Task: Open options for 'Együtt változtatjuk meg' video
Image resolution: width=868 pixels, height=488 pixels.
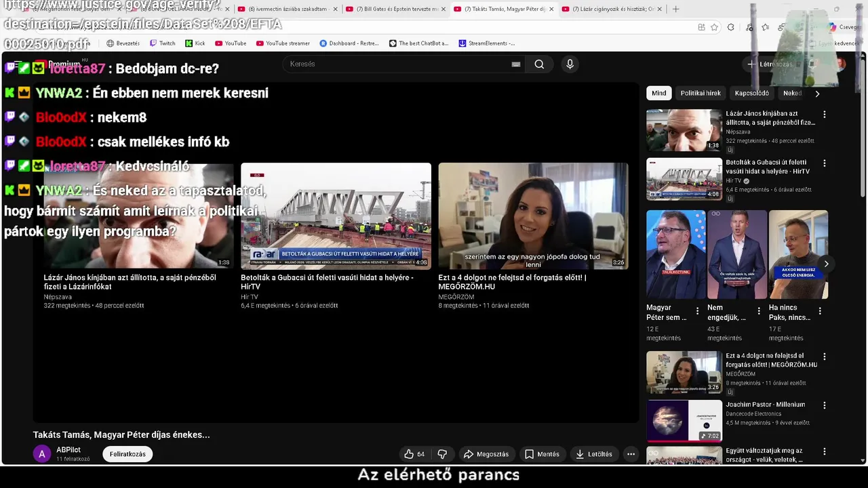Action: coord(825,451)
